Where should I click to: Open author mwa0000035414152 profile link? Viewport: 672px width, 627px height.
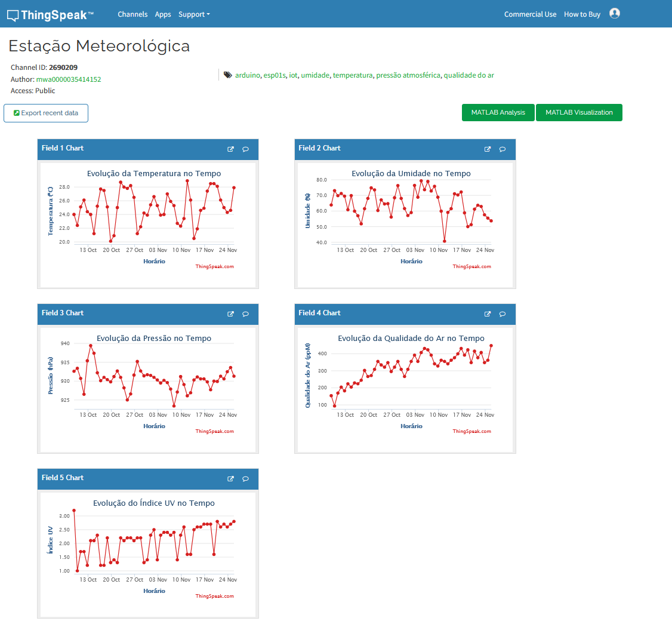coord(69,79)
